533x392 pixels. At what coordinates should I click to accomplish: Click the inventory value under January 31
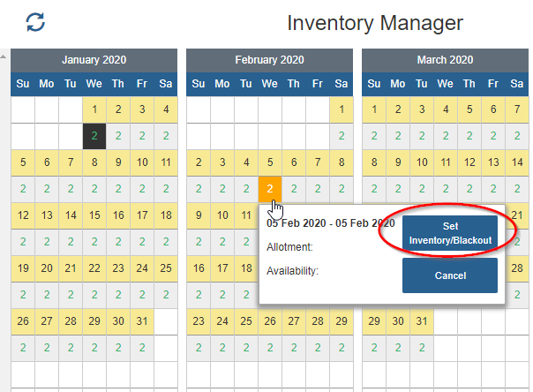click(x=142, y=348)
